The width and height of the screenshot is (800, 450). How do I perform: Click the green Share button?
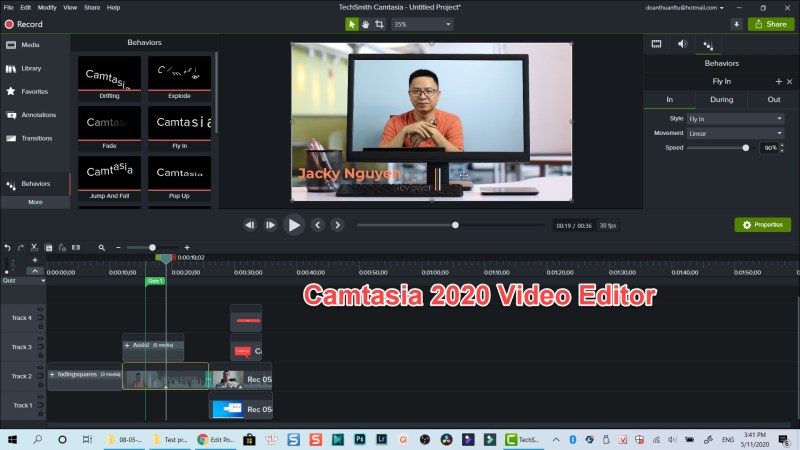[771, 24]
